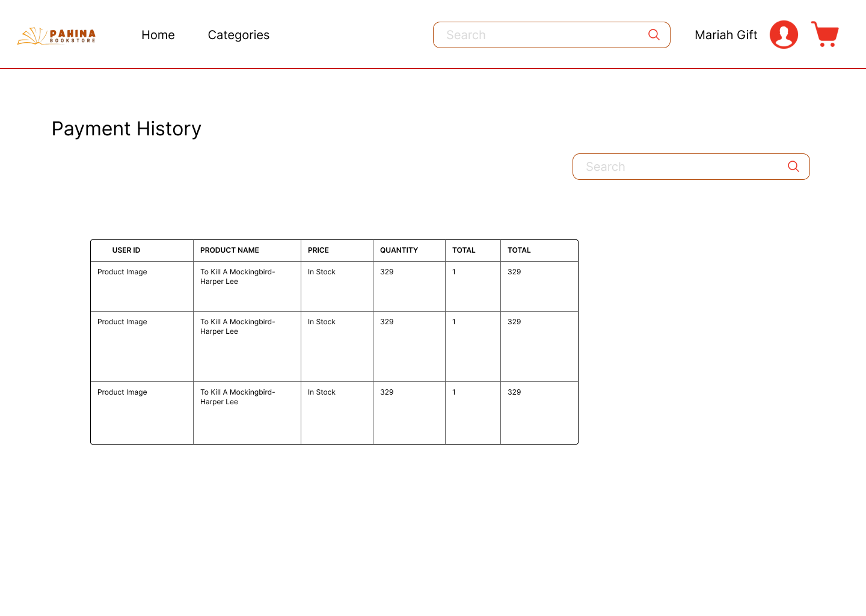Click the magnifier icon in Payment History search
This screenshot has width=866, height=616.
(x=793, y=167)
